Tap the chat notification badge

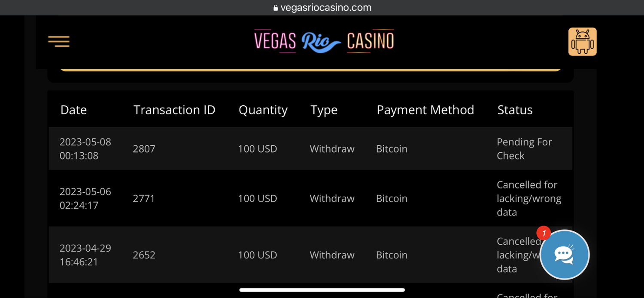[544, 233]
